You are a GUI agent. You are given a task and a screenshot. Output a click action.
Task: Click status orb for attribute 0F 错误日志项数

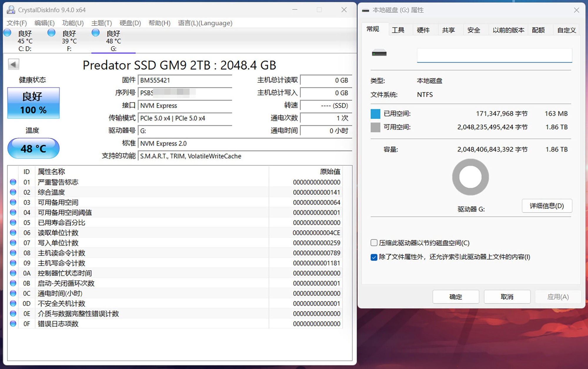13,324
